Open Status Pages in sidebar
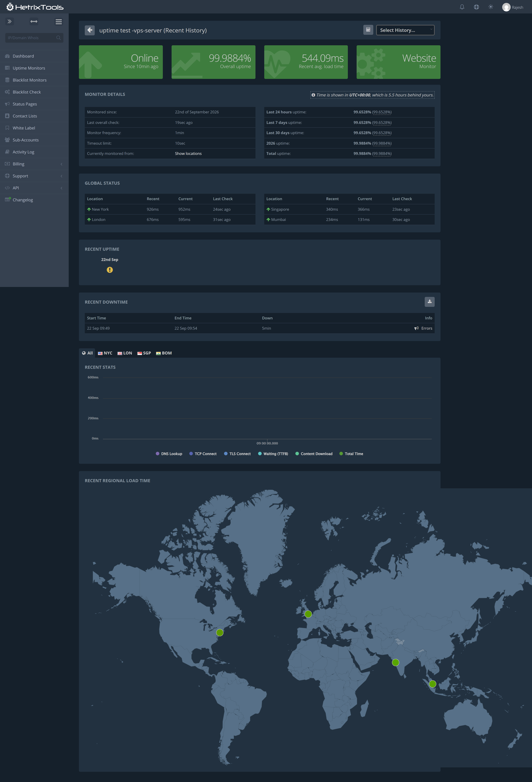532x782 pixels. [34, 104]
